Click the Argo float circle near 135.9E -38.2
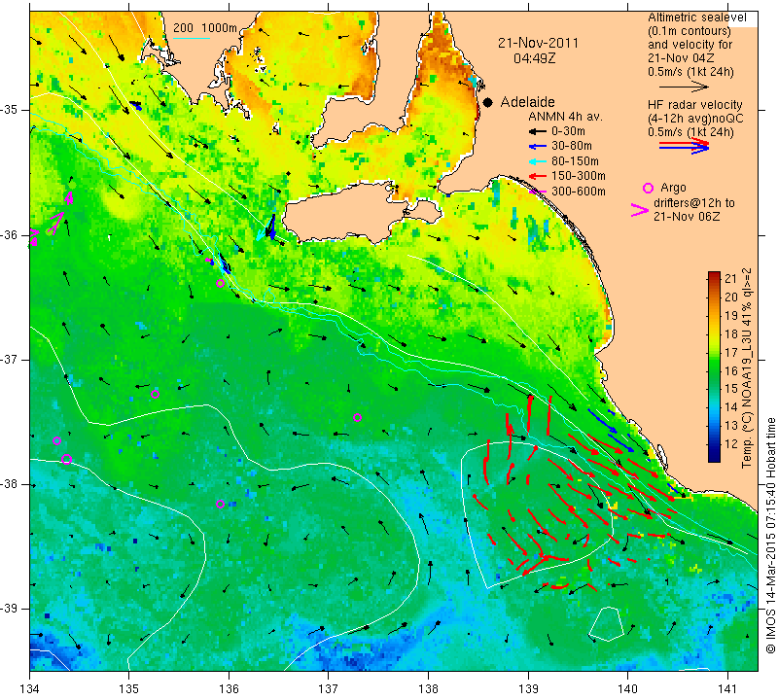This screenshot has width=778, height=700. click(221, 504)
